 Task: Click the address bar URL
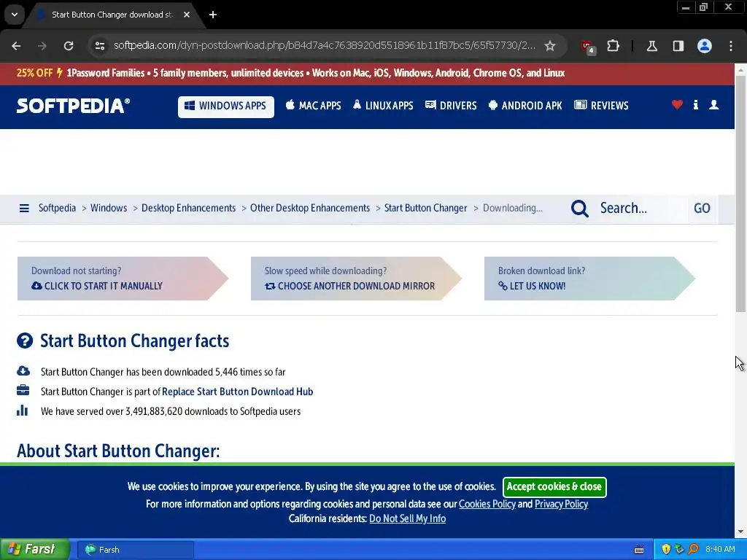click(324, 46)
